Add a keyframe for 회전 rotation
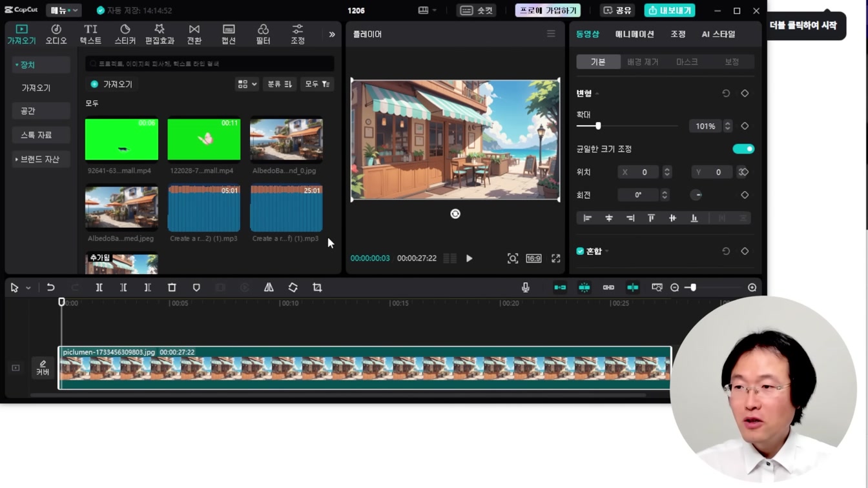Screen dimensions: 868x488 tap(745, 195)
